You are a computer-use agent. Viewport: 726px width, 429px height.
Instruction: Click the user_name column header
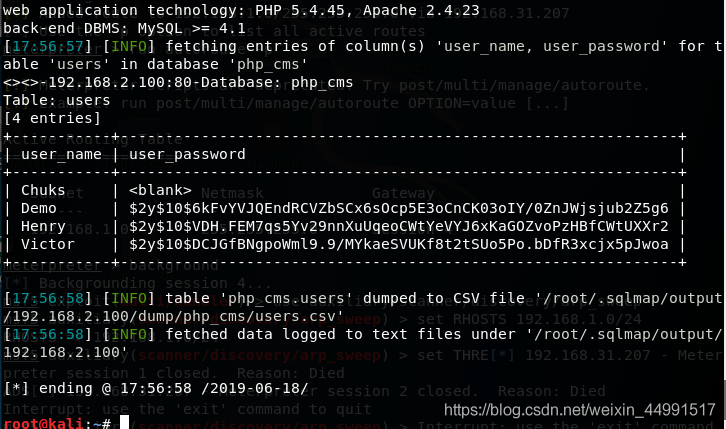click(61, 154)
